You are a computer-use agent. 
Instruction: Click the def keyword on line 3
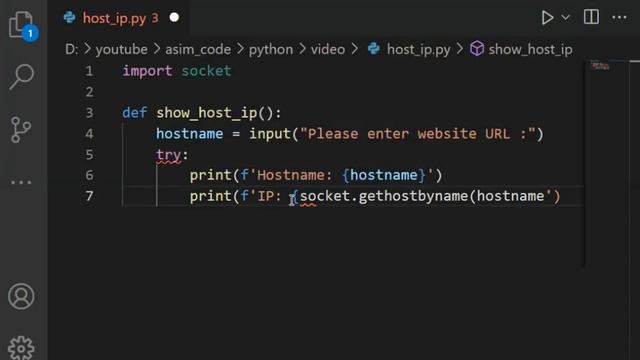tap(135, 113)
